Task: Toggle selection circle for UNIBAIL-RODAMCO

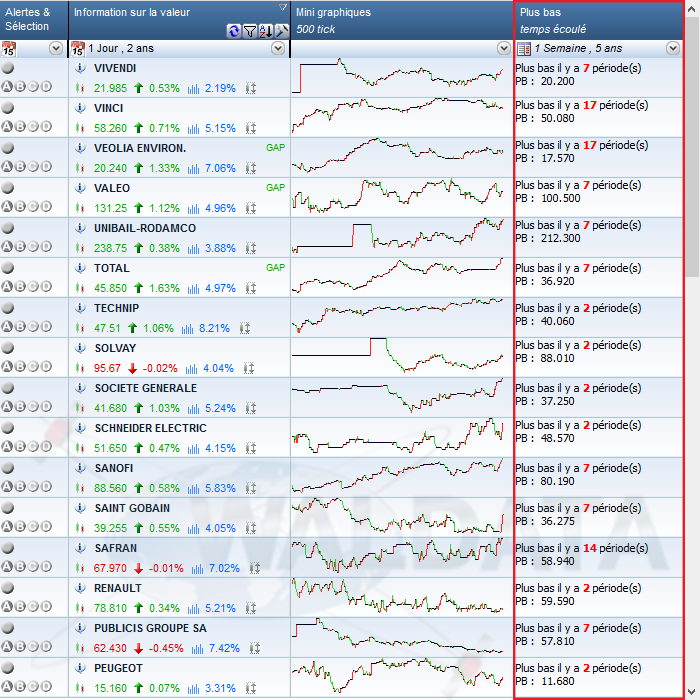Action: 8,228
